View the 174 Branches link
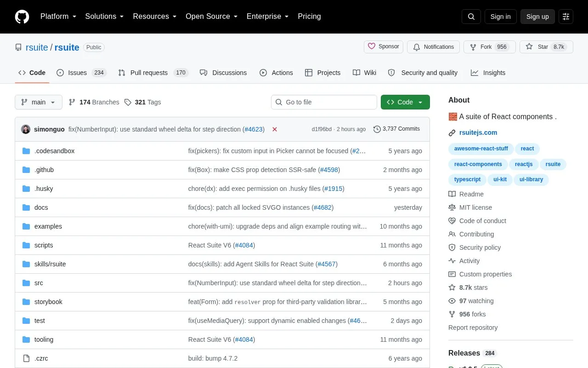The width and height of the screenshot is (588, 368). (x=94, y=102)
